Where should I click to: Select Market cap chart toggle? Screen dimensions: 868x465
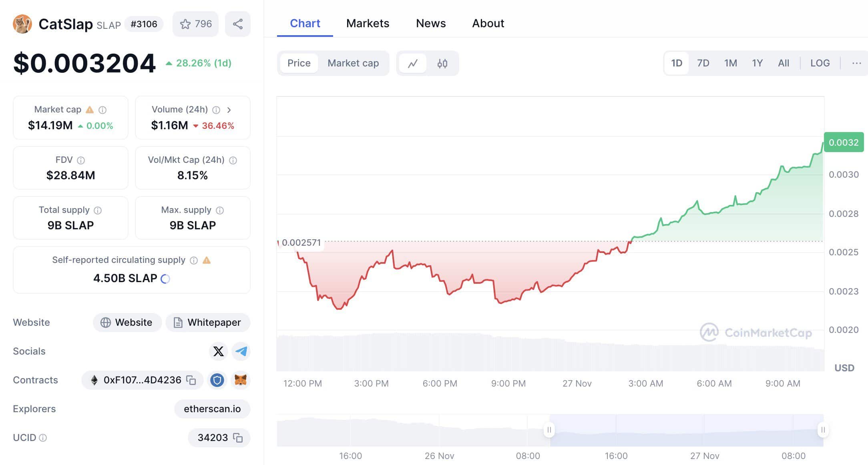[x=353, y=63]
